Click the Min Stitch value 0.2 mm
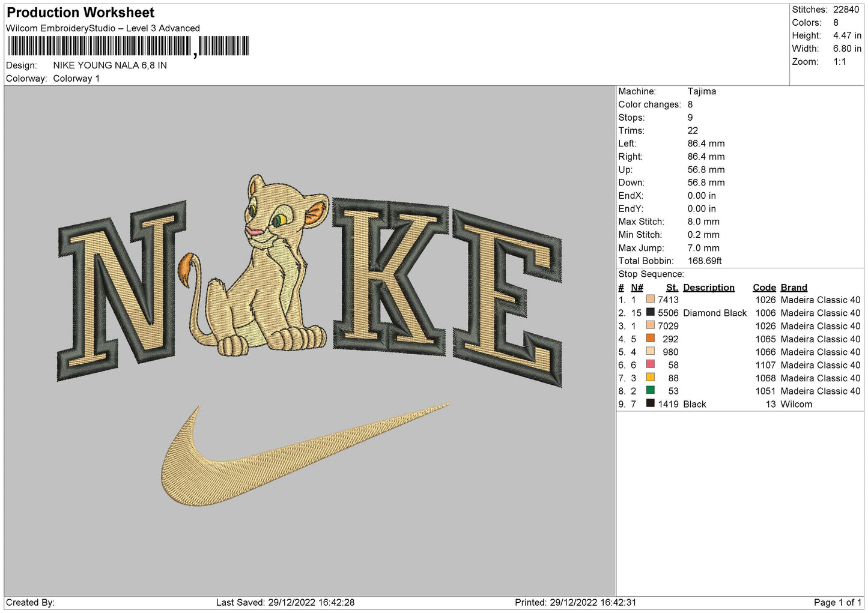The width and height of the screenshot is (868, 613). (705, 235)
